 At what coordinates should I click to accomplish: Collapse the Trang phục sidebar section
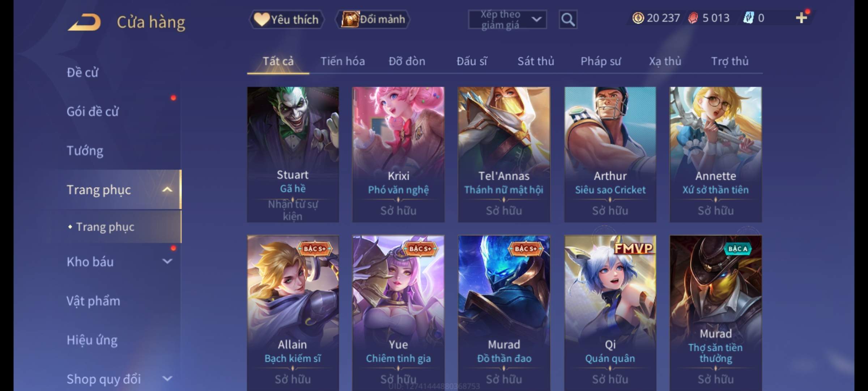(x=167, y=189)
